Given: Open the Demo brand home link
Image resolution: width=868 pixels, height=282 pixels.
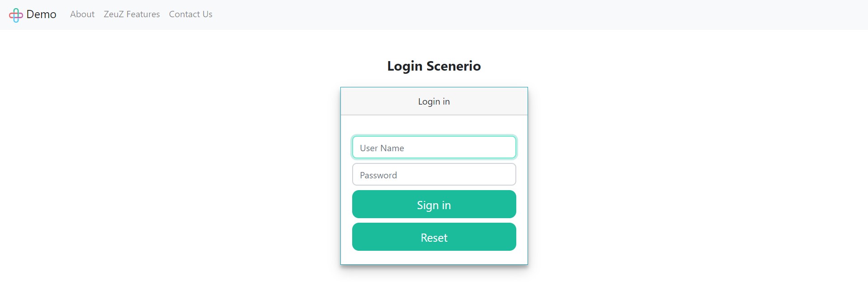Looking at the screenshot, I should (33, 14).
